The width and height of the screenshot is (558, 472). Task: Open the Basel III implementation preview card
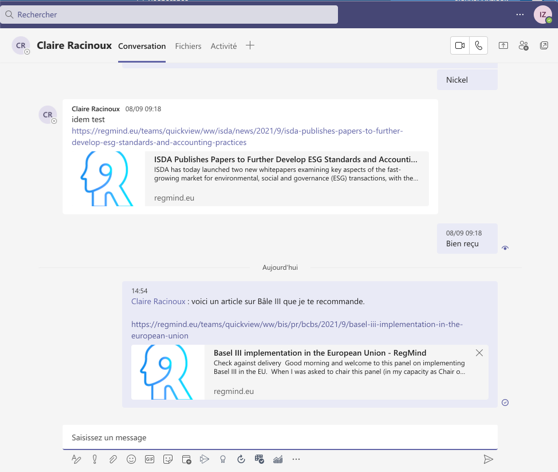coord(346,372)
